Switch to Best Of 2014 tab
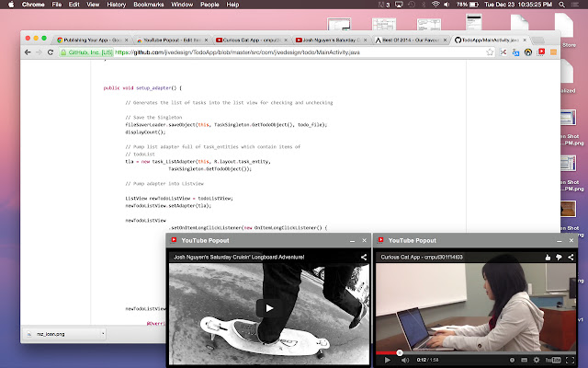This screenshot has width=588, height=368. (411, 40)
